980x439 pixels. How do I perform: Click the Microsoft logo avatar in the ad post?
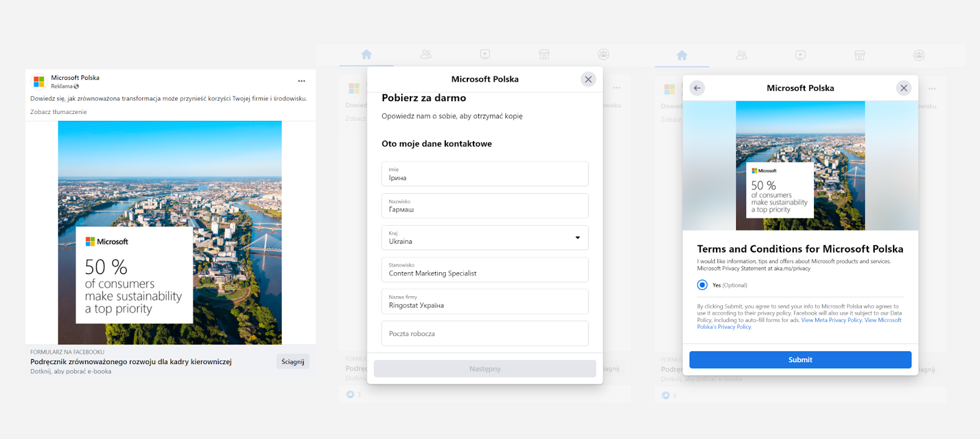coord(39,82)
